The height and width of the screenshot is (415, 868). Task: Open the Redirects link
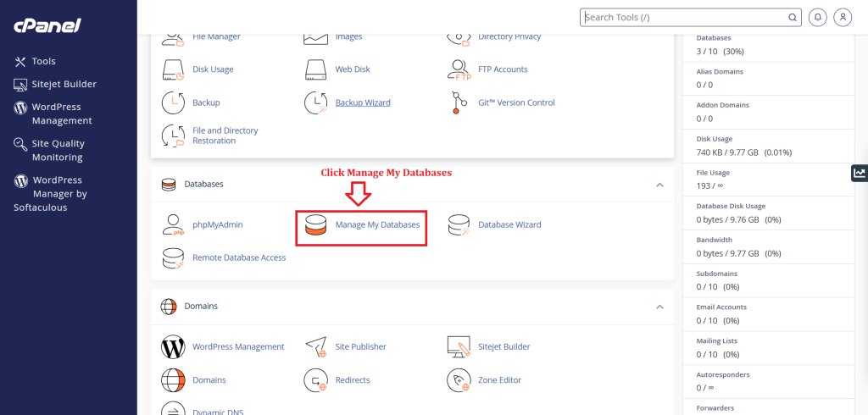coord(353,380)
